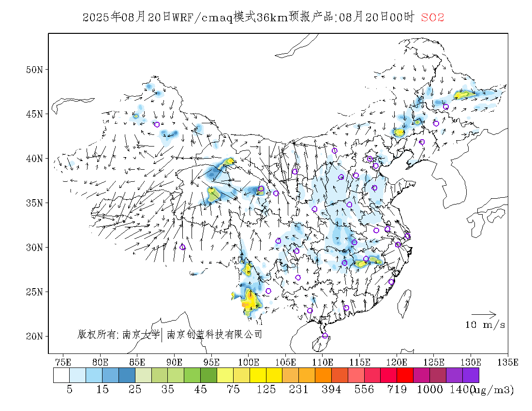Image resolution: width=532 pixels, height=411 pixels.
Task: Click the 南京大学 copyright text
Action: click(x=141, y=335)
